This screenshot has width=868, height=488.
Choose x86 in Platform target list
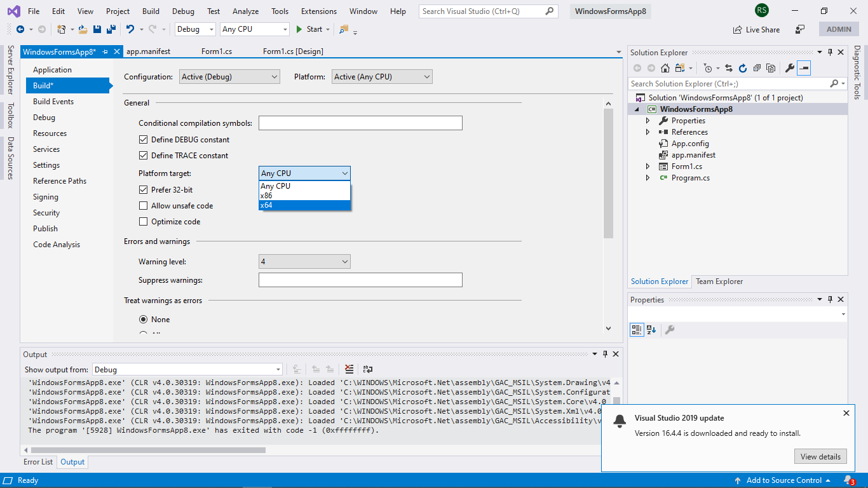304,196
